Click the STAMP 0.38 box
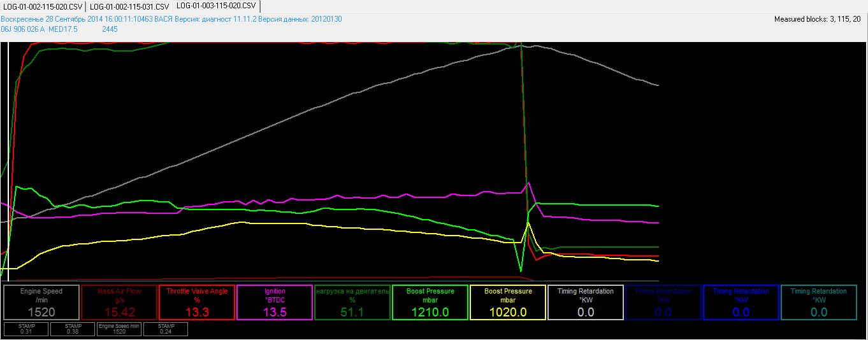The width and height of the screenshot is (868, 340). 73,329
